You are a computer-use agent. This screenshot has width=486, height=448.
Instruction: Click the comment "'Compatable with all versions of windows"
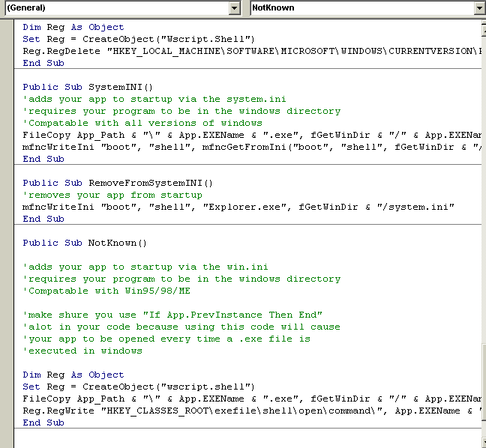tap(142, 123)
